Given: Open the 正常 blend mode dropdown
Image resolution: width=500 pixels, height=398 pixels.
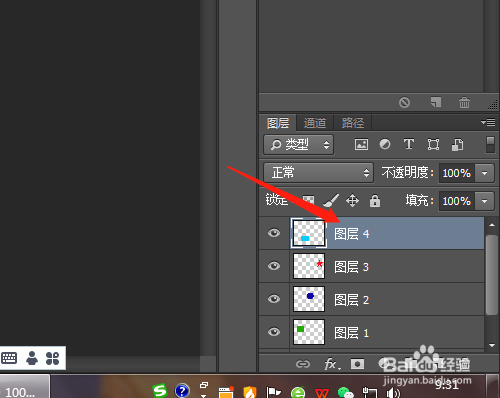Looking at the screenshot, I should pos(319,173).
